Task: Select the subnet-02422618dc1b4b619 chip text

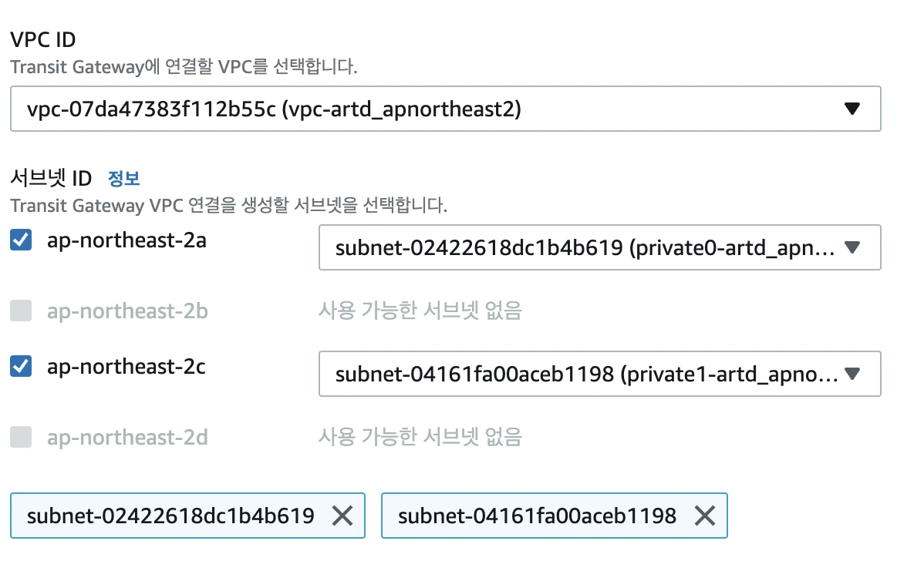Action: coord(170,516)
